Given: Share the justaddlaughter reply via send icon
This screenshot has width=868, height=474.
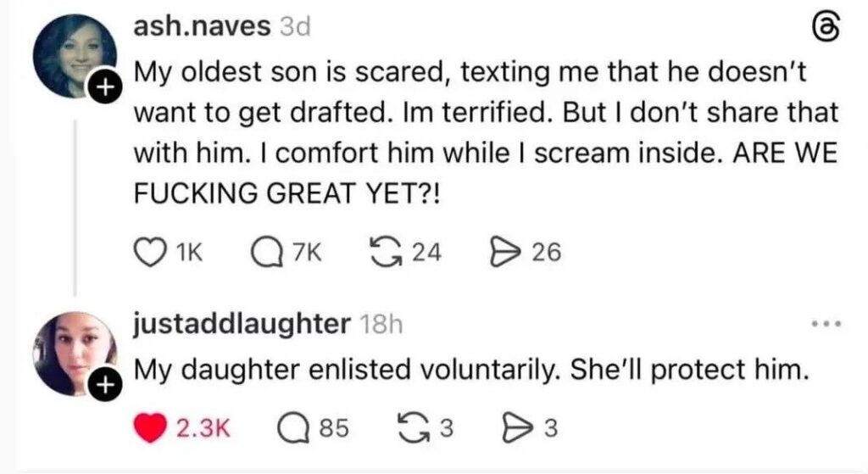Looking at the screenshot, I should pos(513,428).
